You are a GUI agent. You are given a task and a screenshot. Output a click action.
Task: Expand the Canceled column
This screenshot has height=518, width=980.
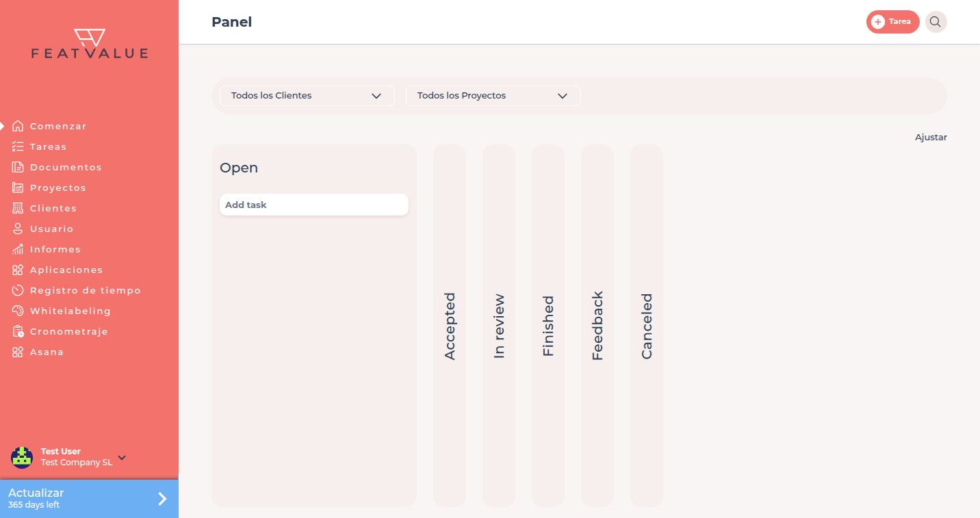pos(647,326)
